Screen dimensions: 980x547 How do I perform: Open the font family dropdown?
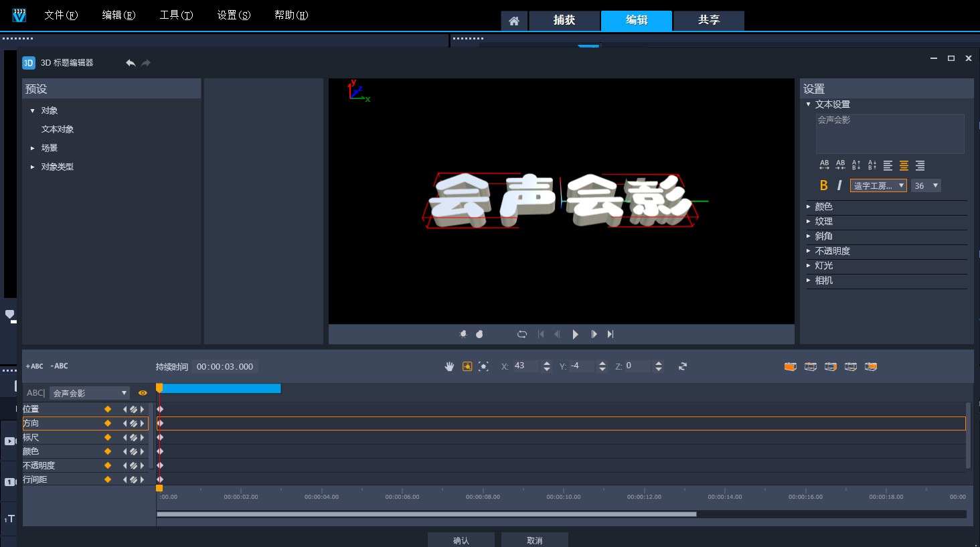(x=878, y=185)
